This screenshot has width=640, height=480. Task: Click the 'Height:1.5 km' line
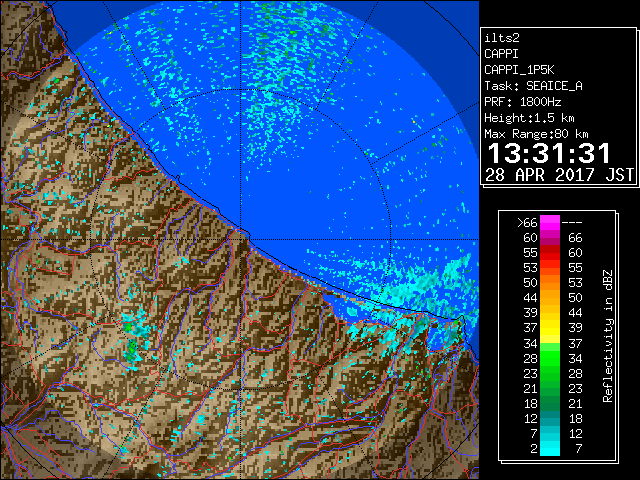pos(529,118)
